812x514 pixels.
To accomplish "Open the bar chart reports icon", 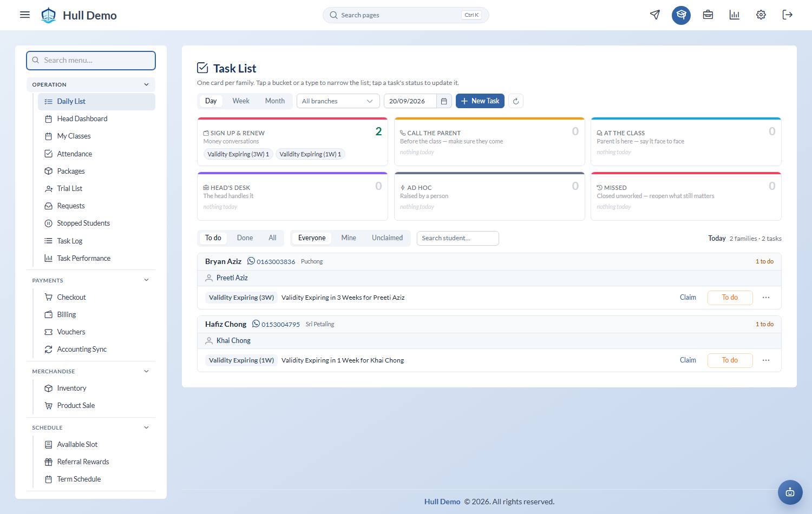I will (735, 15).
